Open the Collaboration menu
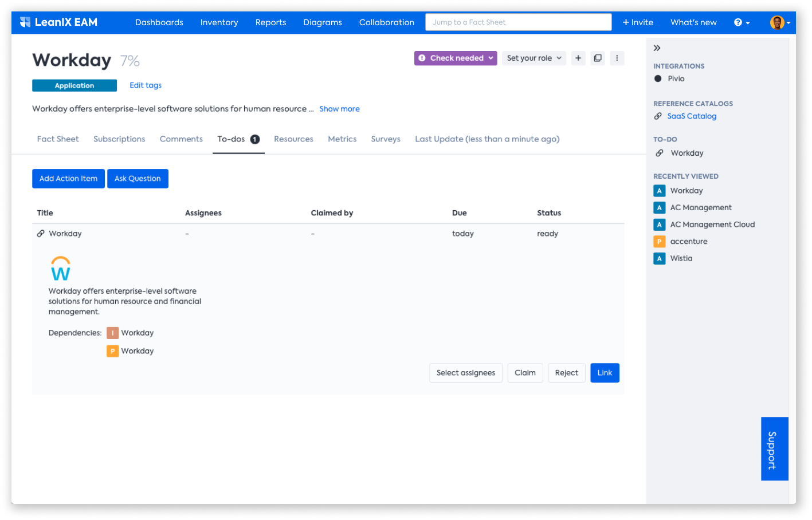812x520 pixels. (387, 22)
